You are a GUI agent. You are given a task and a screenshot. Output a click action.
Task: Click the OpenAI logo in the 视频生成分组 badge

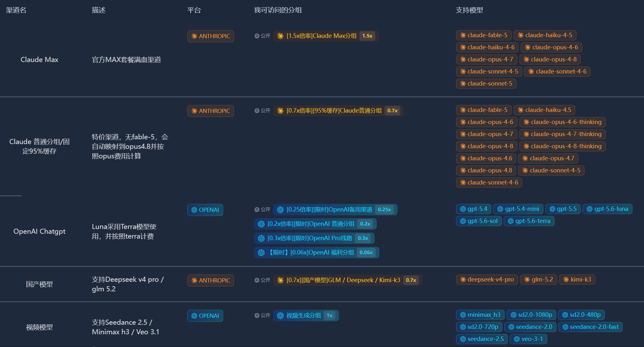(280, 316)
